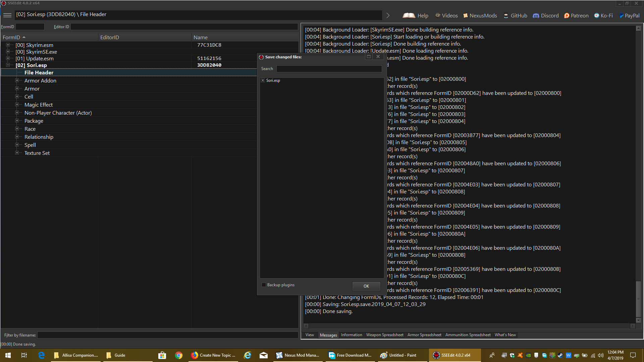Screen dimensions: 644x362
Task: Select the Armor tree row
Action: tap(129, 88)
